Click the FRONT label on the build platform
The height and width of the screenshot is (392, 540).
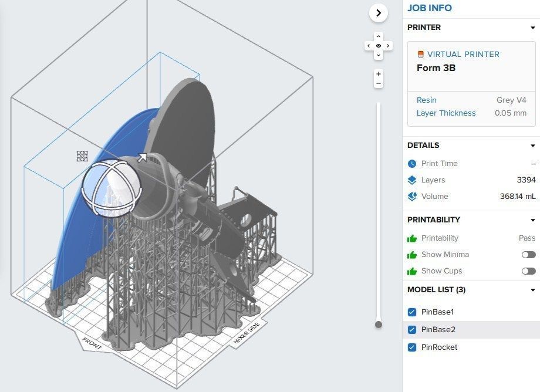pos(92,343)
